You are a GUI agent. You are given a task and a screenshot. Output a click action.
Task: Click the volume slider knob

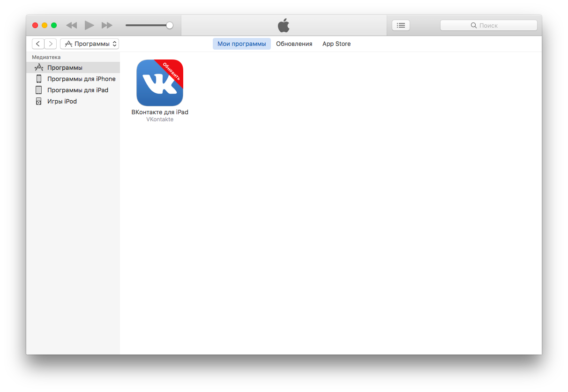pos(170,25)
